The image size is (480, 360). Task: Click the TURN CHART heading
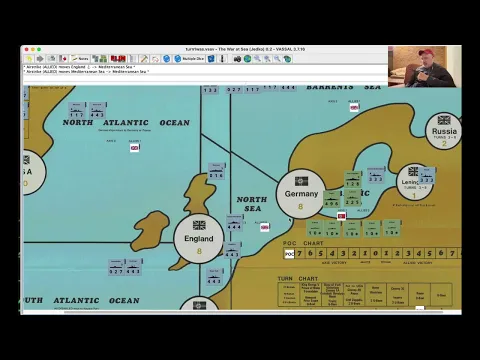tap(298, 278)
